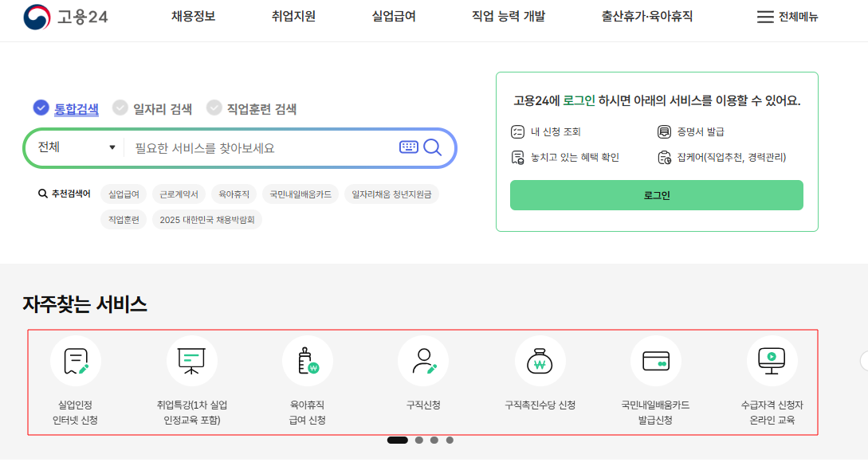The height and width of the screenshot is (466, 868).
Task: Expand the 전체 search category dropdown
Action: tap(77, 147)
